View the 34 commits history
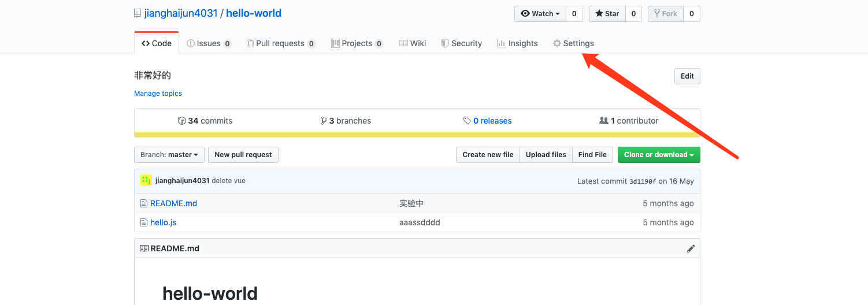 point(205,121)
